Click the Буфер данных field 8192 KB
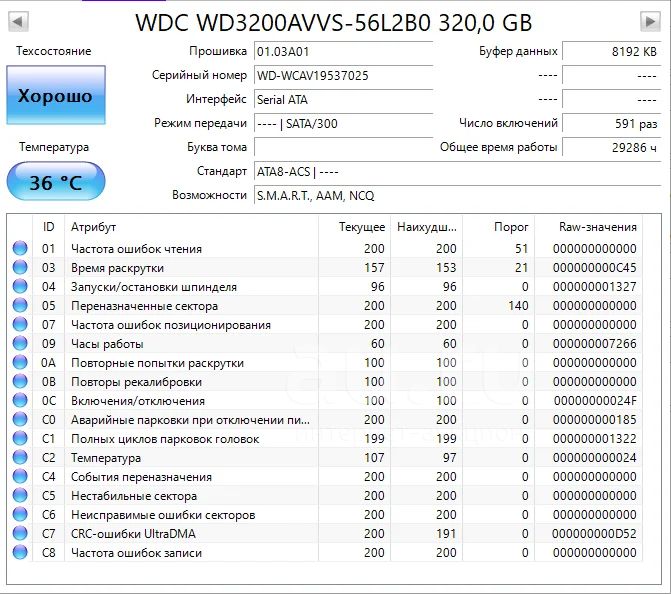The width and height of the screenshot is (671, 594). 612,52
